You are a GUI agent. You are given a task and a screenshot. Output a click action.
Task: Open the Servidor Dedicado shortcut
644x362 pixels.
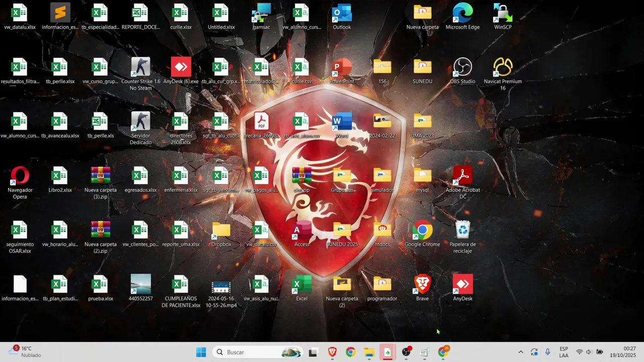pos(140,129)
